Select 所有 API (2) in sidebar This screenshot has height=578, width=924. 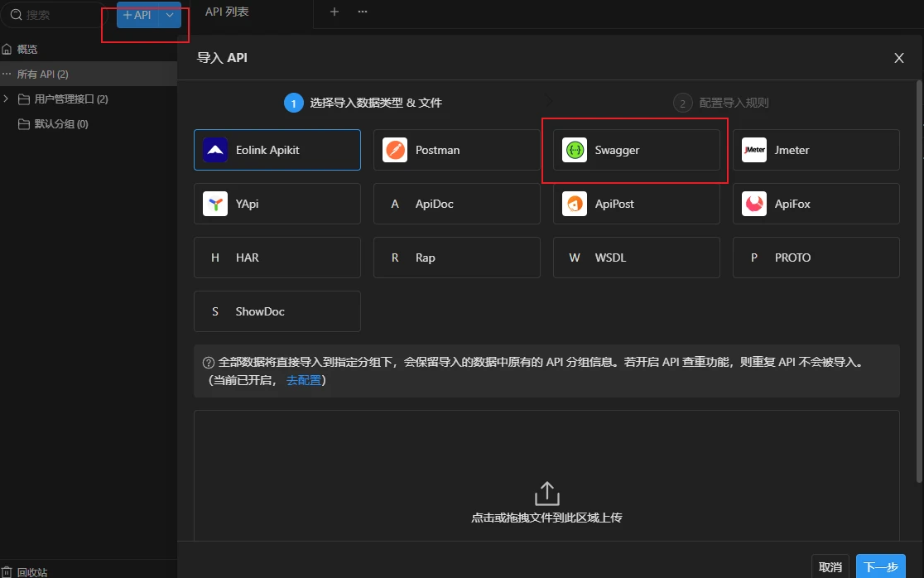click(89, 74)
